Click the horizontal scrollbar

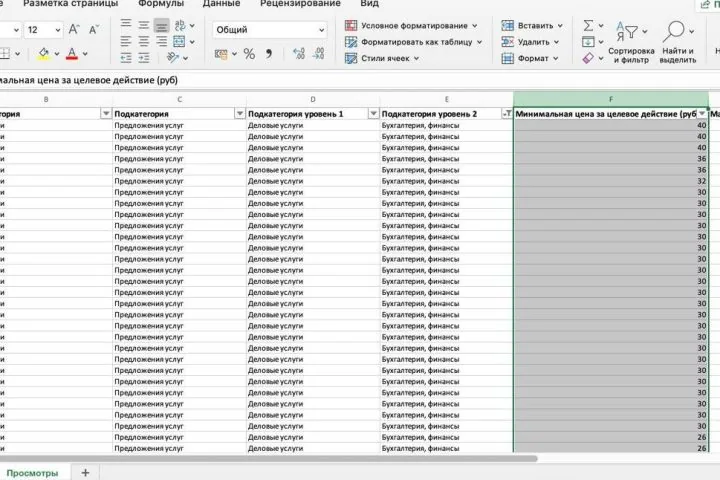268,458
